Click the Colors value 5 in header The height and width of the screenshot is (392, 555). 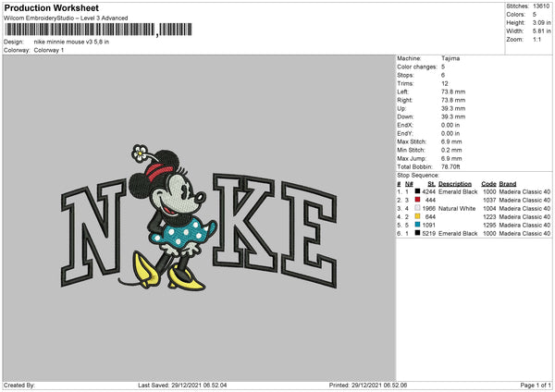[x=535, y=15]
